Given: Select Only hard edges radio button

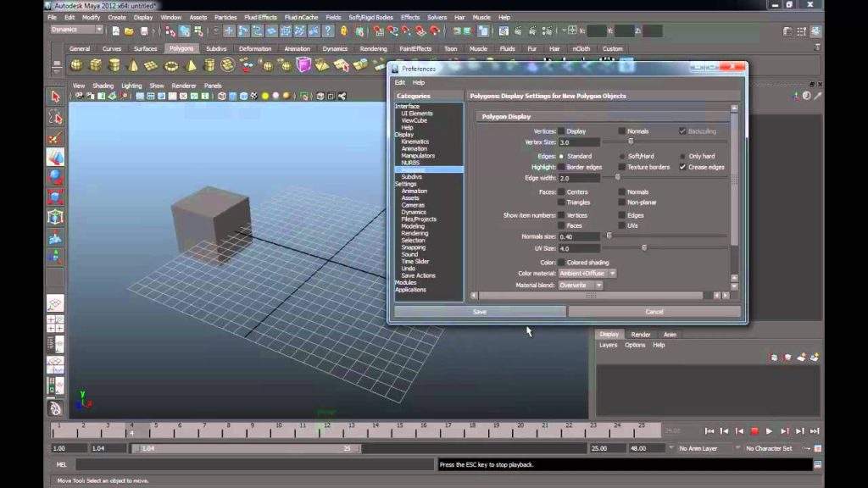Looking at the screenshot, I should click(682, 157).
